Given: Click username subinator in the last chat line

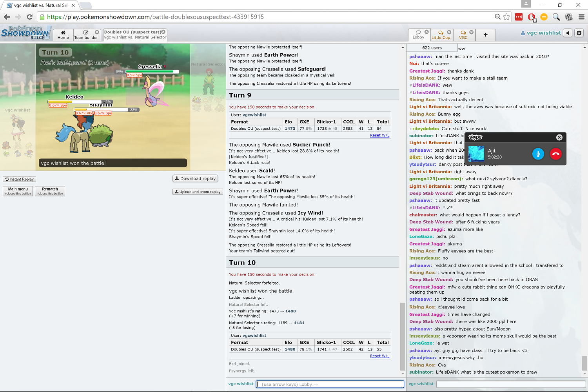Looking at the screenshot, I should (421, 372).
